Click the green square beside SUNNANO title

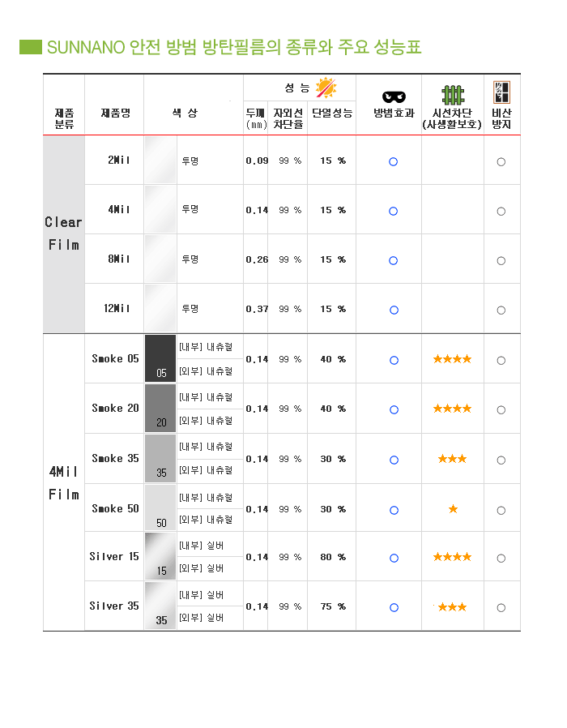pos(31,47)
